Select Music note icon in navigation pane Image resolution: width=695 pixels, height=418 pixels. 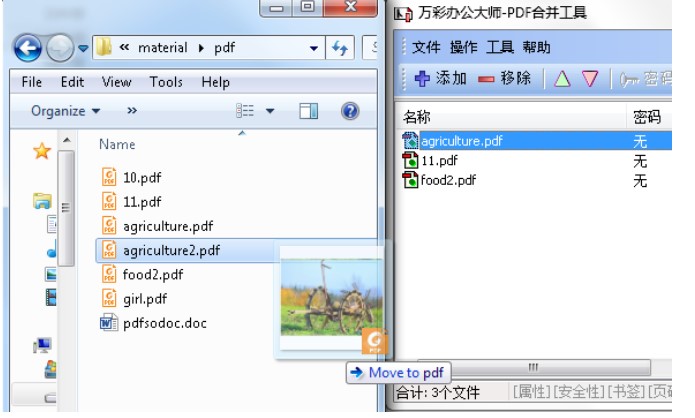[52, 249]
